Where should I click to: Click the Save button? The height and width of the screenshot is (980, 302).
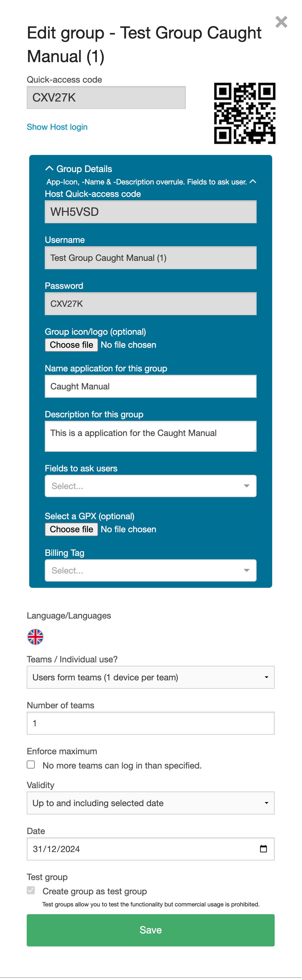(150, 930)
